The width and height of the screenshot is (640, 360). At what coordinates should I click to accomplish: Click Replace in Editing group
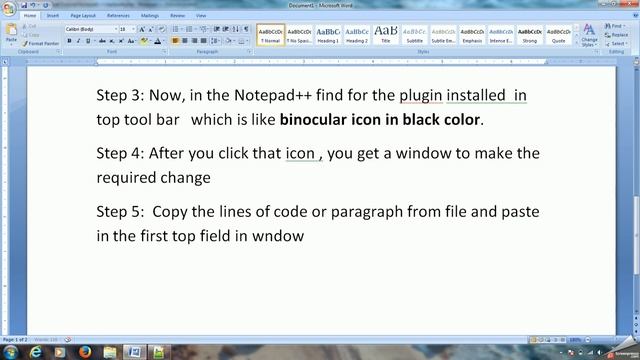(616, 35)
